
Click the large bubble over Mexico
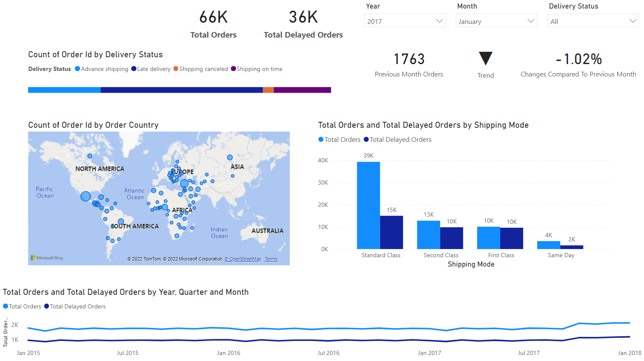(85, 197)
